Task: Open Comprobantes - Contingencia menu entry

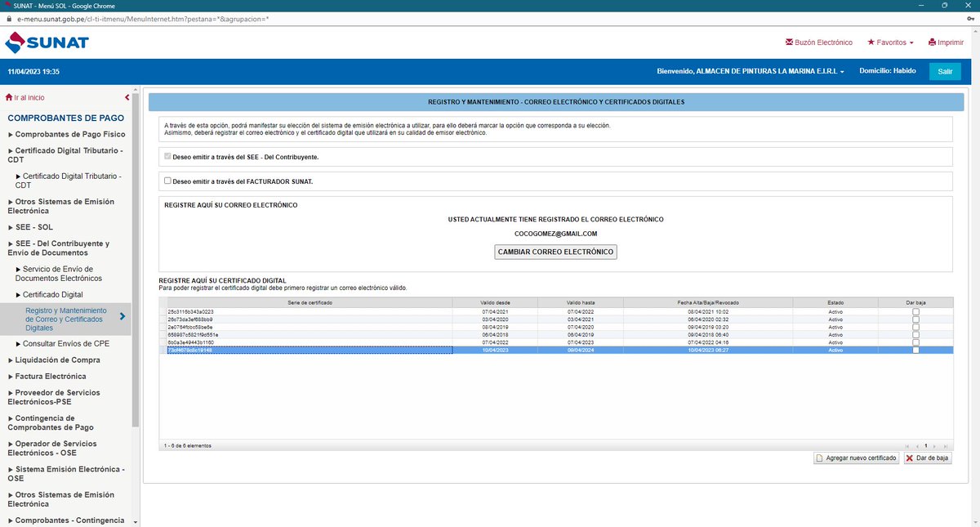Action: pyautogui.click(x=66, y=520)
